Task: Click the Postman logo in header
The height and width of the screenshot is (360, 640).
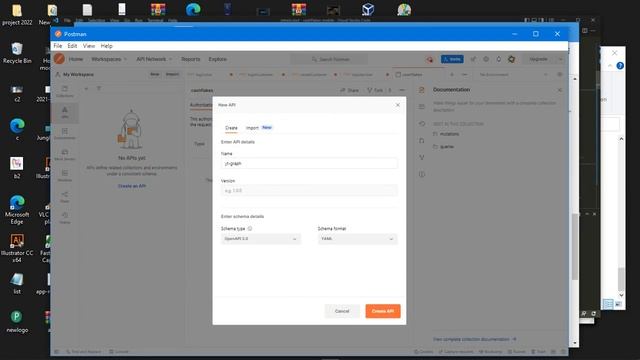Action: pyautogui.click(x=60, y=59)
